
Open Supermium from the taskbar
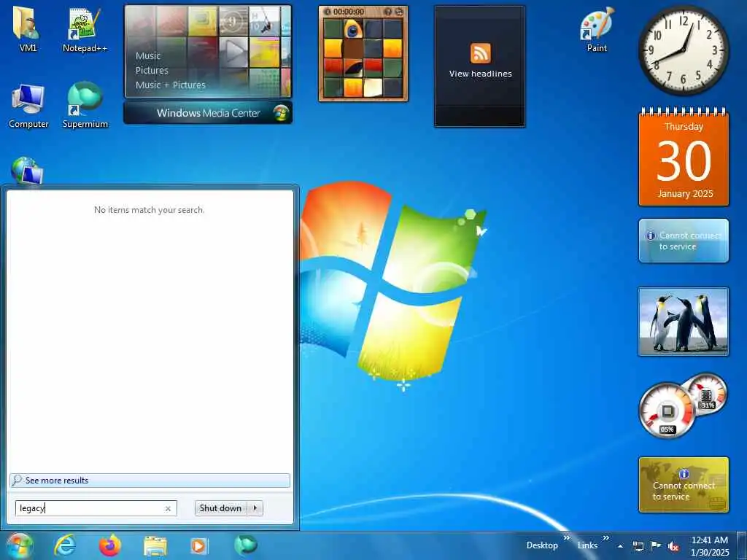pyautogui.click(x=245, y=545)
